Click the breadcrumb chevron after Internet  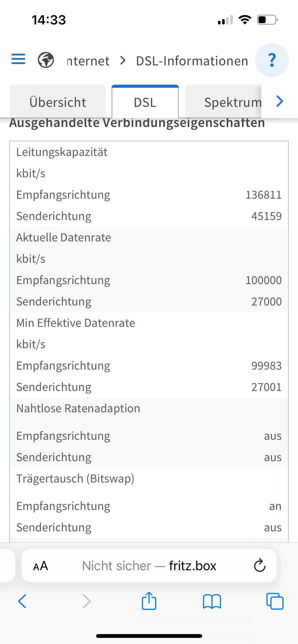pos(123,61)
